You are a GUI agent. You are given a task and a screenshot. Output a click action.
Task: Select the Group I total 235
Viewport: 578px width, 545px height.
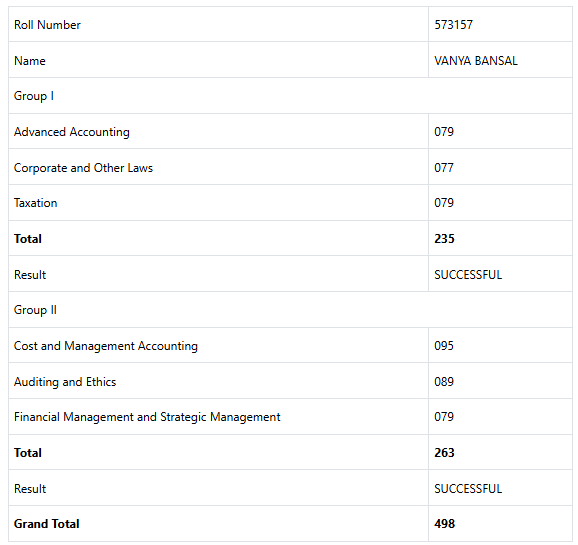[x=444, y=239]
